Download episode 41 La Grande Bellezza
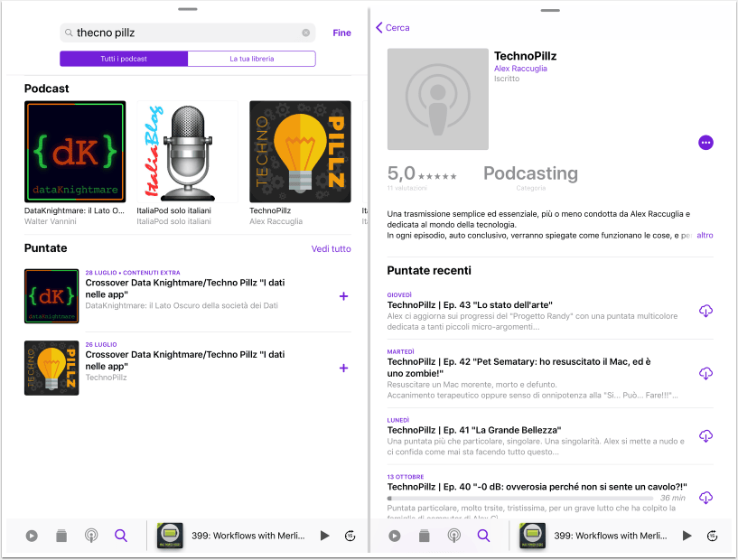Viewport: 738px width, 560px height. 705,435
